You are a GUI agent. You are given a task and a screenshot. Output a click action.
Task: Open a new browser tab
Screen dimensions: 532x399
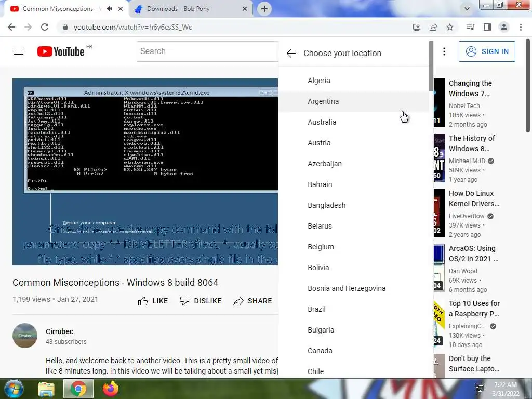[x=264, y=9]
